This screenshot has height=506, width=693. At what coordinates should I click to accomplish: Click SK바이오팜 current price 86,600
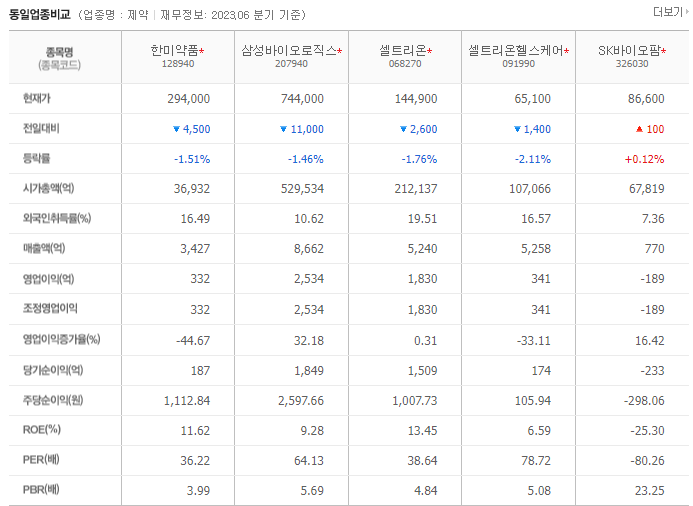pyautogui.click(x=646, y=99)
